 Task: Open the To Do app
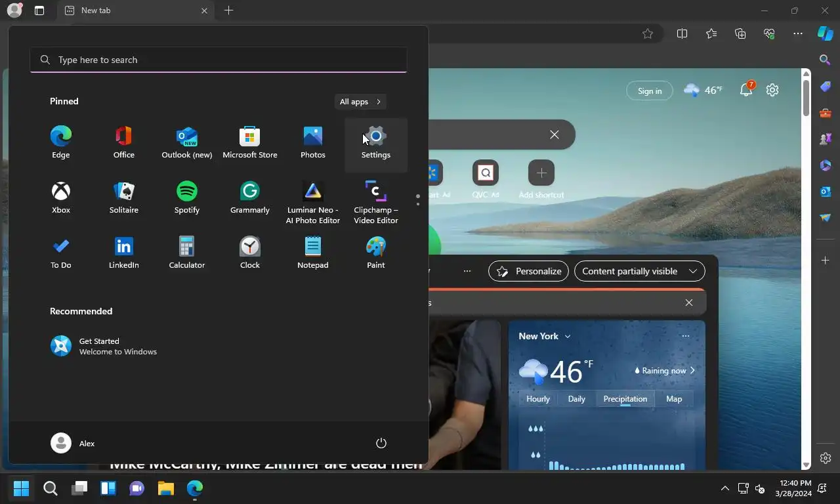pos(61,254)
